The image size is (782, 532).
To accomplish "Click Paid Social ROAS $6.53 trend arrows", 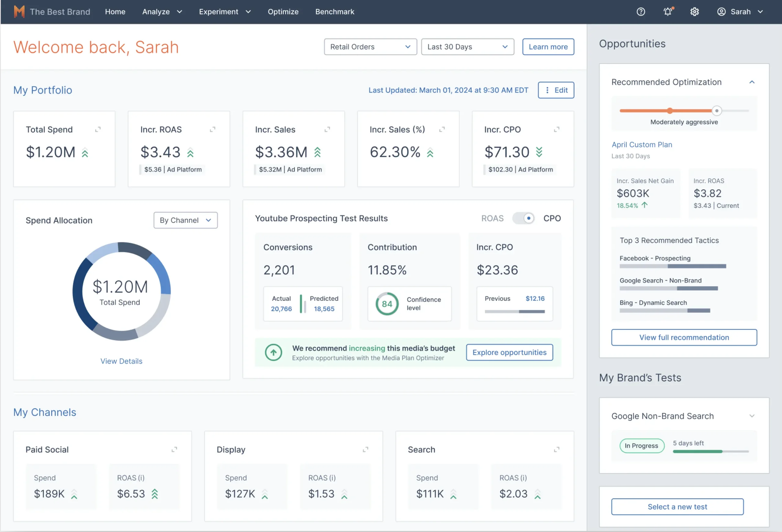I will click(x=155, y=494).
